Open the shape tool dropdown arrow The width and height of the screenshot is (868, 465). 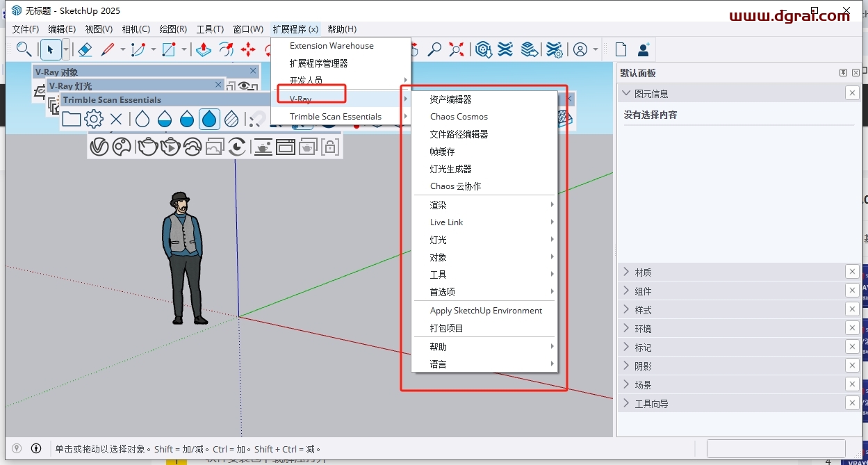click(x=183, y=49)
